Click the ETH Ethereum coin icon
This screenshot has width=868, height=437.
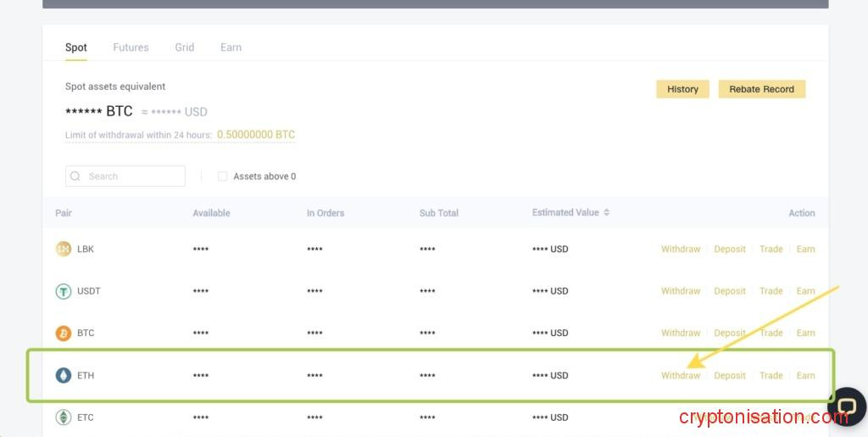pyautogui.click(x=63, y=375)
